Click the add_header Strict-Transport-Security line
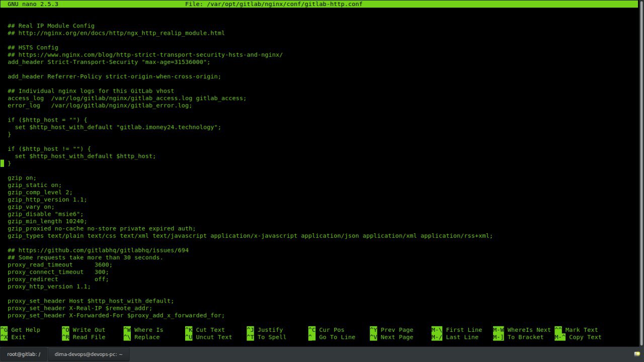The height and width of the screenshot is (362, 644). tap(109, 62)
